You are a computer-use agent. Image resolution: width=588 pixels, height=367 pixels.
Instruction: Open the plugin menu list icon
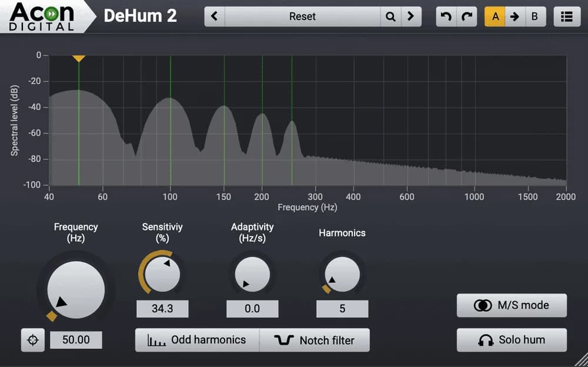[567, 16]
